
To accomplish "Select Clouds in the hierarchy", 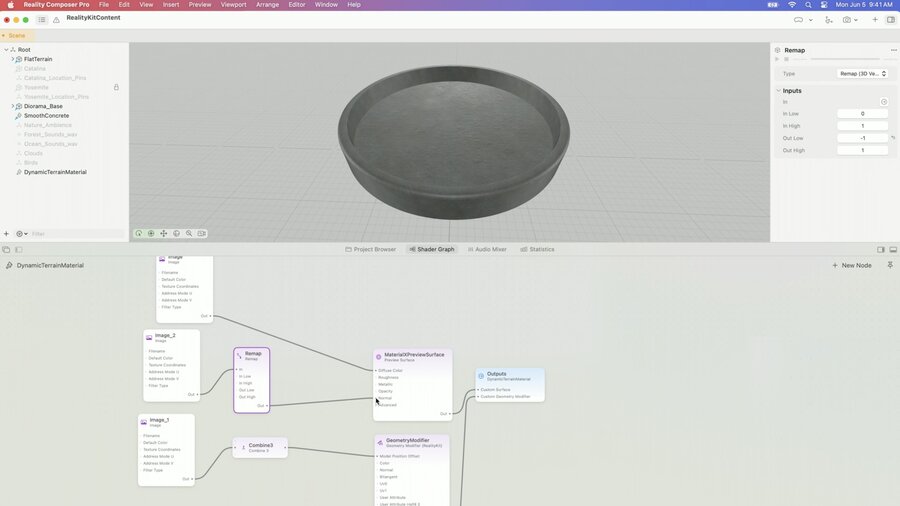I will (x=33, y=153).
